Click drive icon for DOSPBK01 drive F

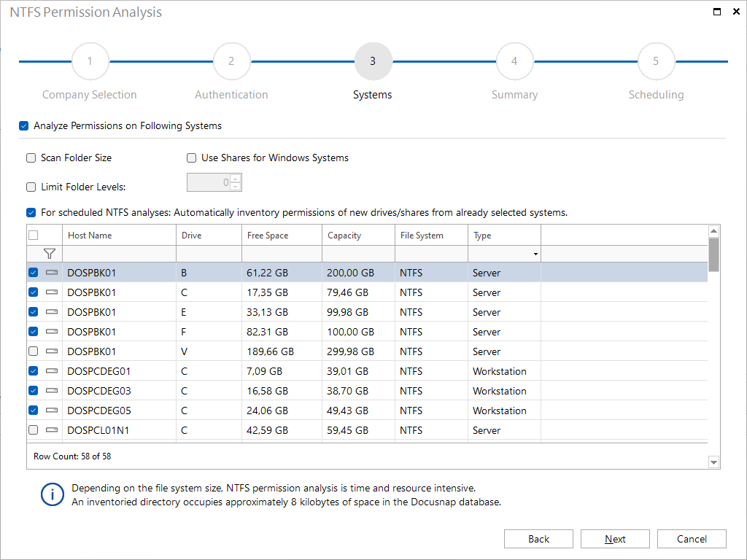click(x=52, y=332)
